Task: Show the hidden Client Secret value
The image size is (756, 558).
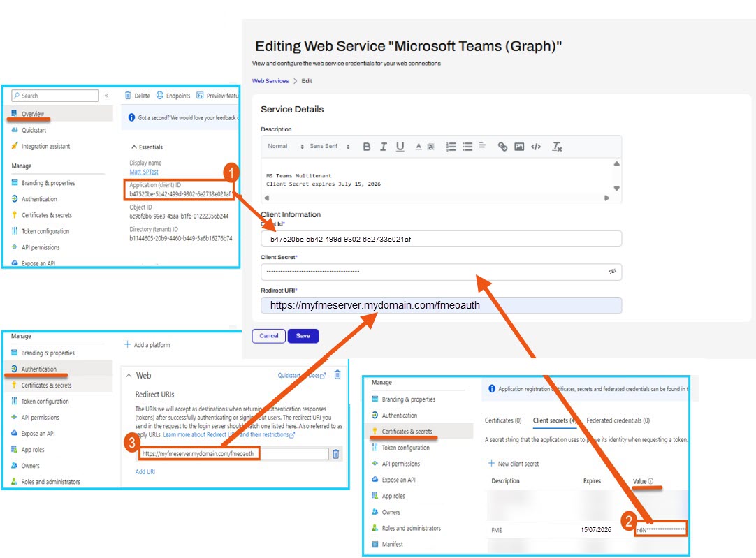Action: pos(612,271)
